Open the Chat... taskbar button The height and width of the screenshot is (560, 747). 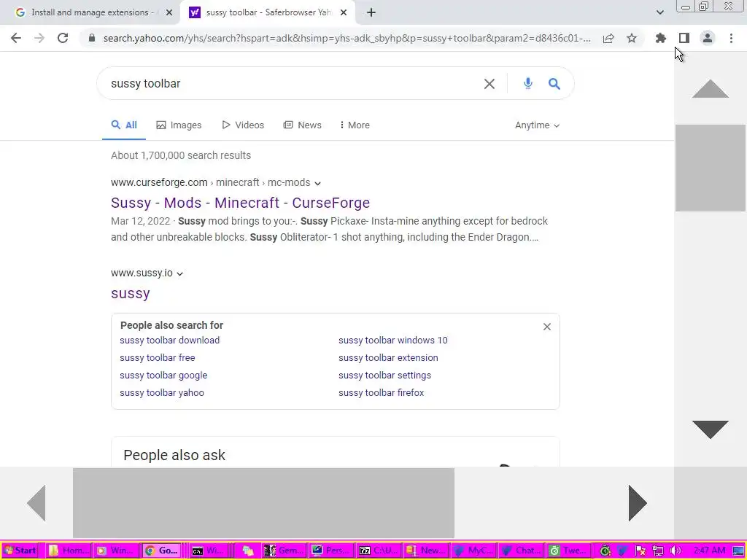521,551
